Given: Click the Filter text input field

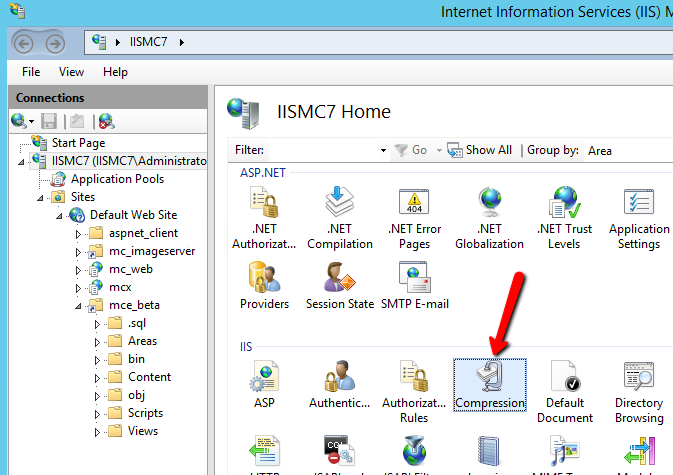Looking at the screenshot, I should point(322,150).
